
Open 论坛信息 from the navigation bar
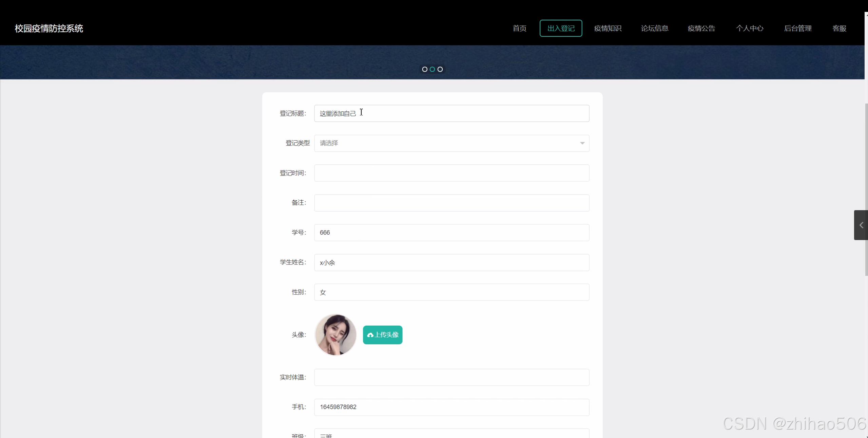654,29
